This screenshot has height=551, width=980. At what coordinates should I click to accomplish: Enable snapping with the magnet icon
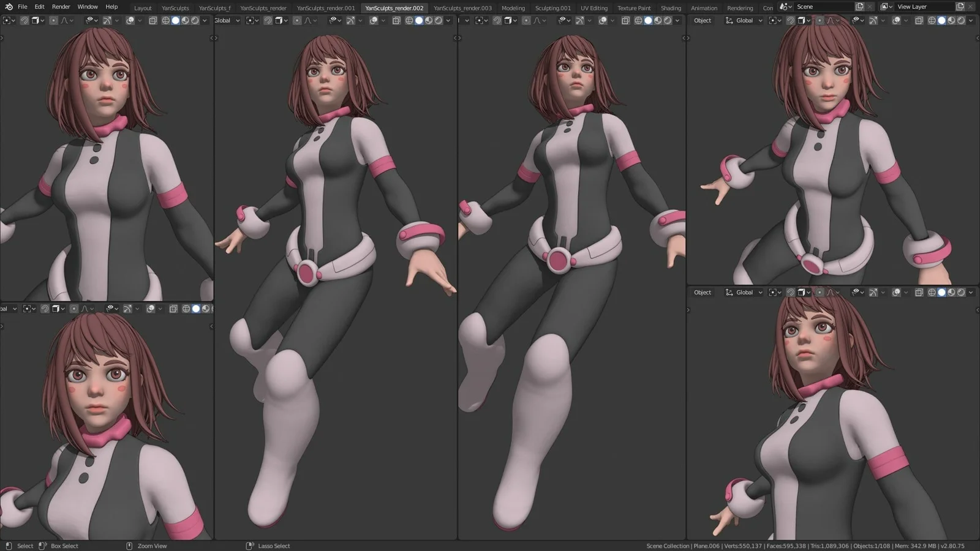(x=790, y=20)
